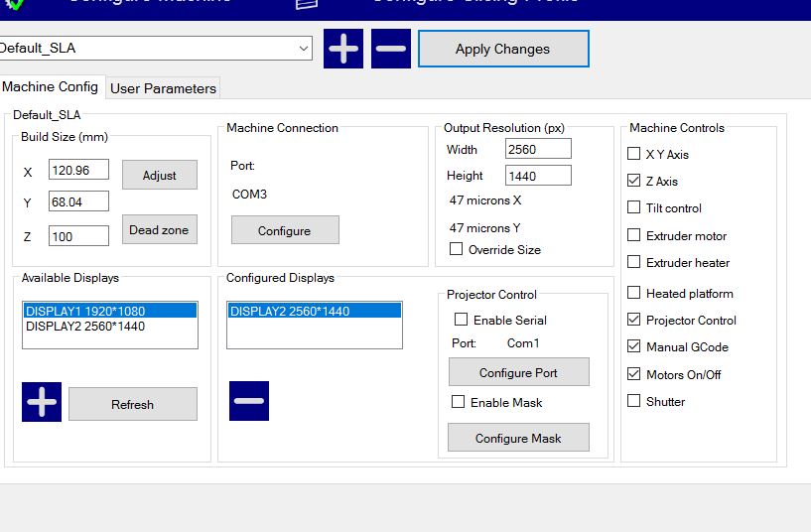Disable the Manual GCode checkbox
Viewport: 811px width, 532px height.
(634, 347)
